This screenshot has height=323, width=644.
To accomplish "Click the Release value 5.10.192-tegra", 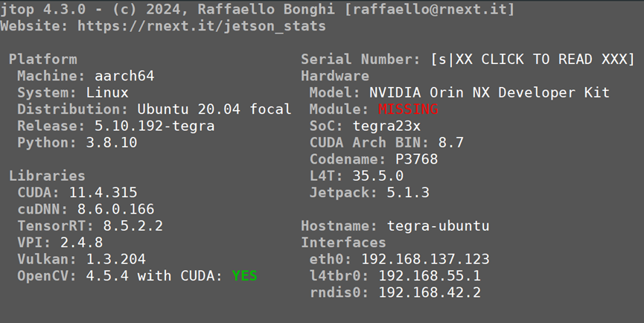I will pos(154,126).
